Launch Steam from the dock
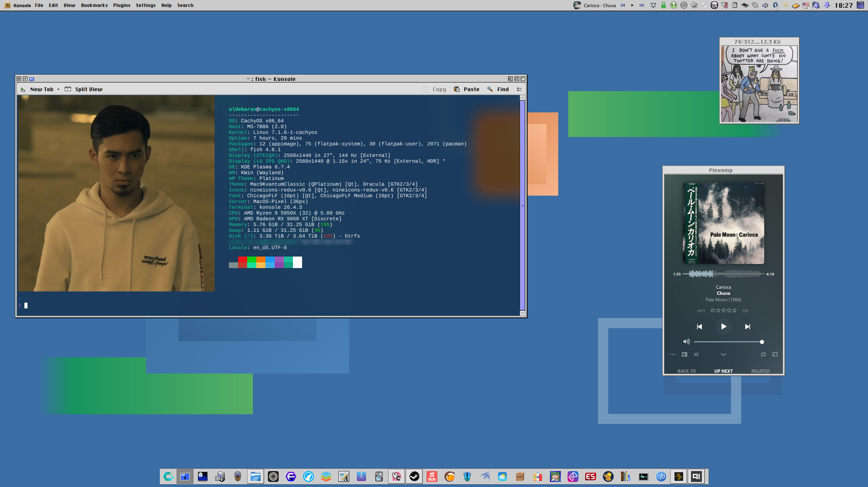The width and height of the screenshot is (868, 487). pos(414,476)
